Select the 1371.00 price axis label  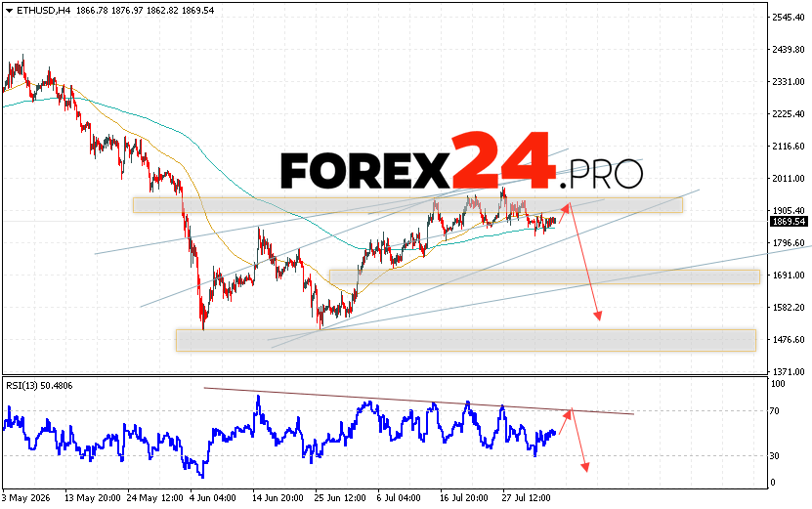coord(789,372)
